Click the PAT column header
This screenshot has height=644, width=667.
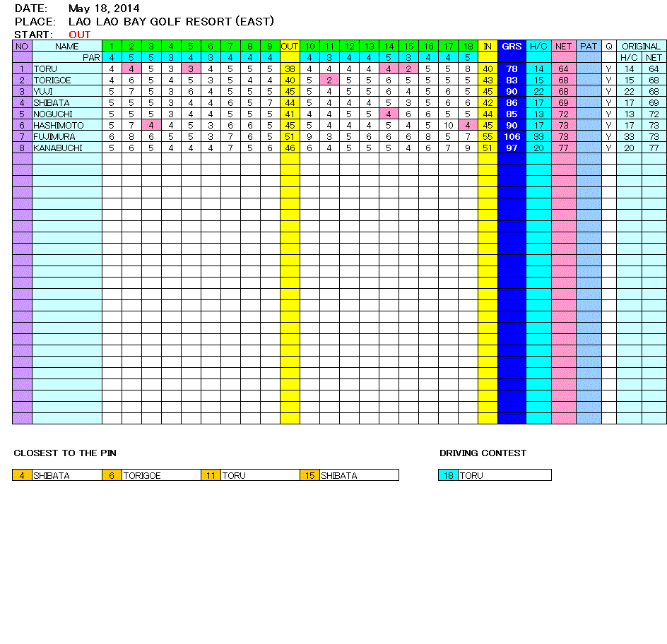[589, 46]
